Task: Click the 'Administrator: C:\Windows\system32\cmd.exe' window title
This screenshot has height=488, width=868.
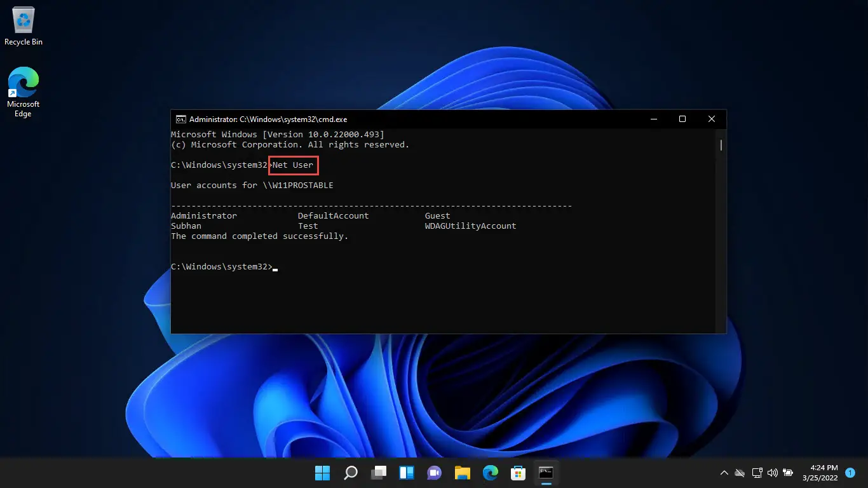Action: (x=268, y=119)
